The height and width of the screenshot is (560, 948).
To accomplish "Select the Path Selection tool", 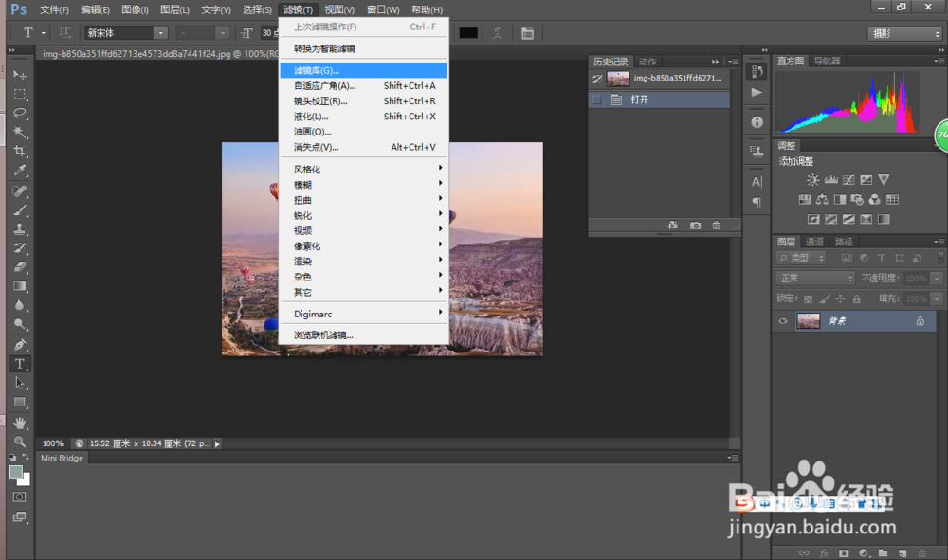I will 19,383.
